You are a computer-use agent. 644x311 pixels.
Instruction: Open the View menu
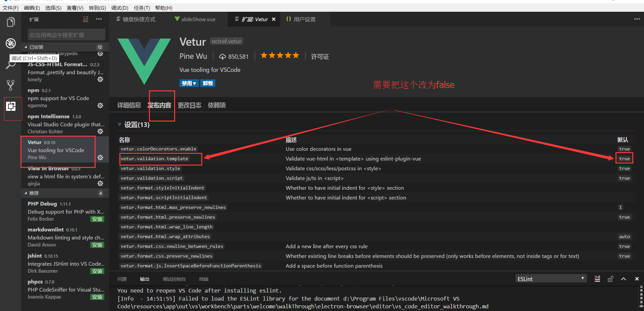tap(75, 8)
